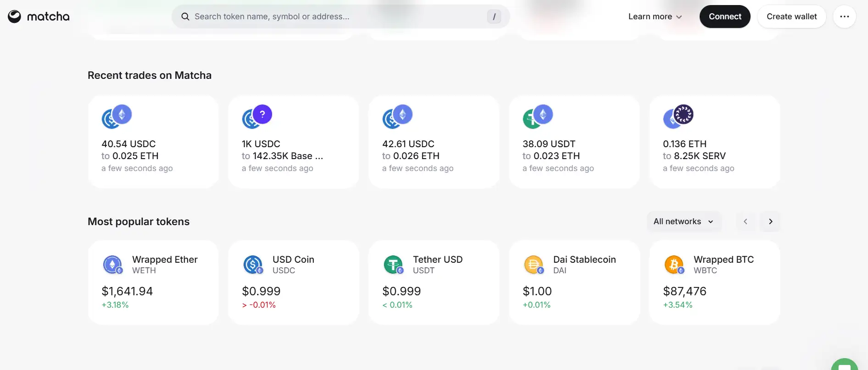Click the Wrapped Ether token icon
868x370 pixels.
pyautogui.click(x=112, y=265)
